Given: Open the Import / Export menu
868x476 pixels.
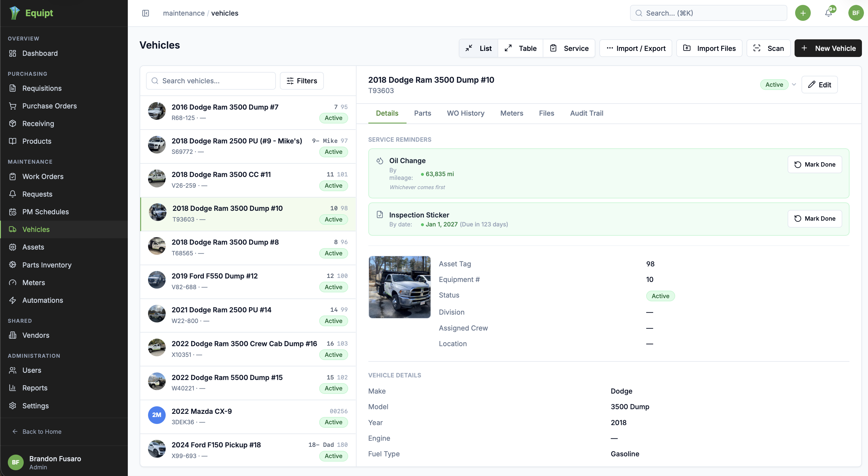Looking at the screenshot, I should coord(636,48).
